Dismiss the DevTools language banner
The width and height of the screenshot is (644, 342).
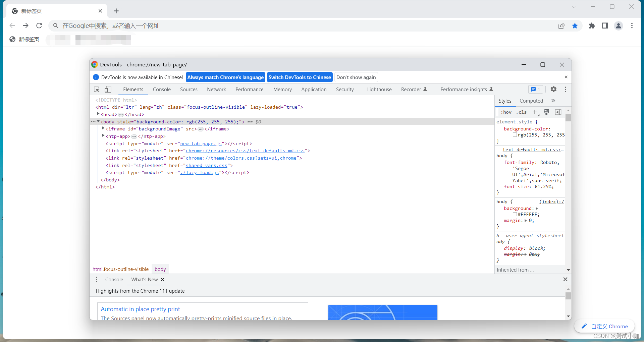point(566,77)
